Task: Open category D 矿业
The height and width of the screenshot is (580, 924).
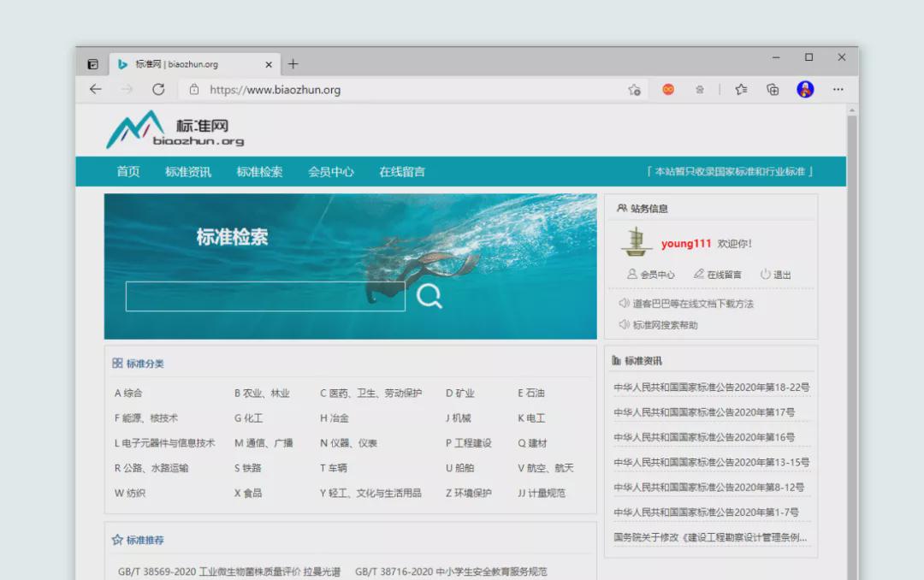Action: pyautogui.click(x=459, y=394)
